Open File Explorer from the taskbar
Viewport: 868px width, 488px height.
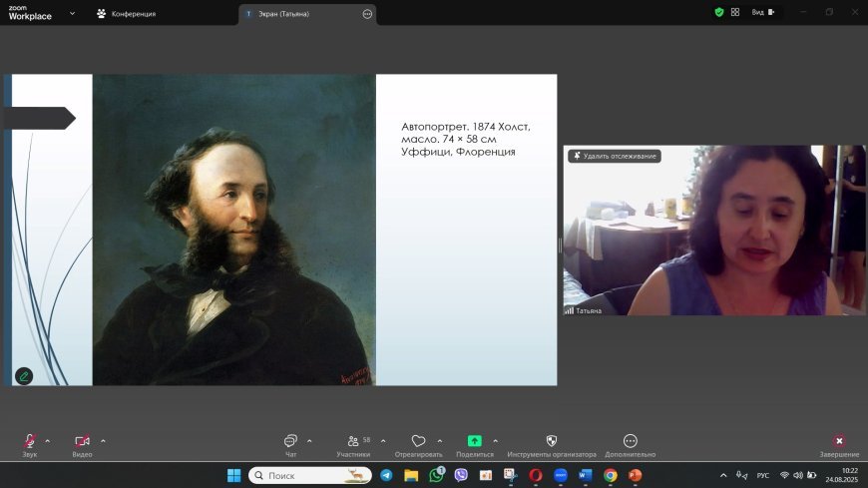(x=411, y=475)
